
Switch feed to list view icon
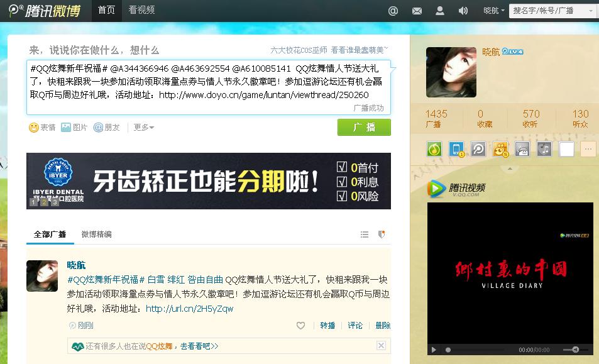tap(365, 234)
